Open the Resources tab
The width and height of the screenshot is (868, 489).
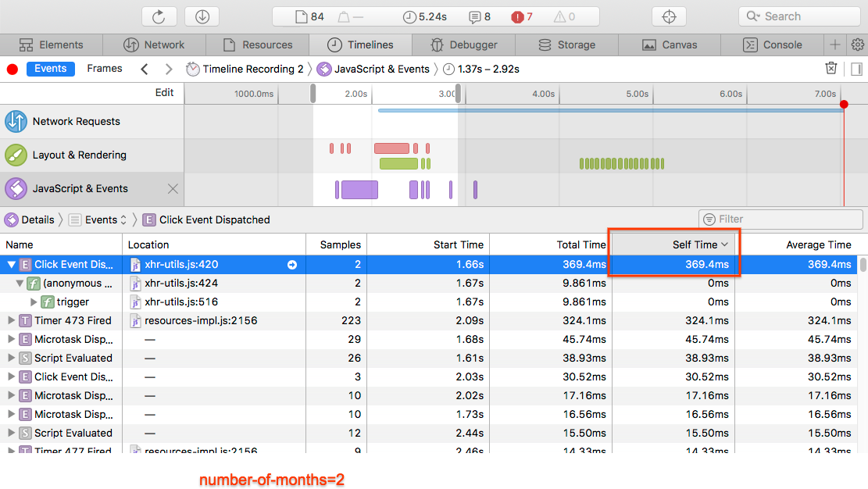click(x=257, y=45)
